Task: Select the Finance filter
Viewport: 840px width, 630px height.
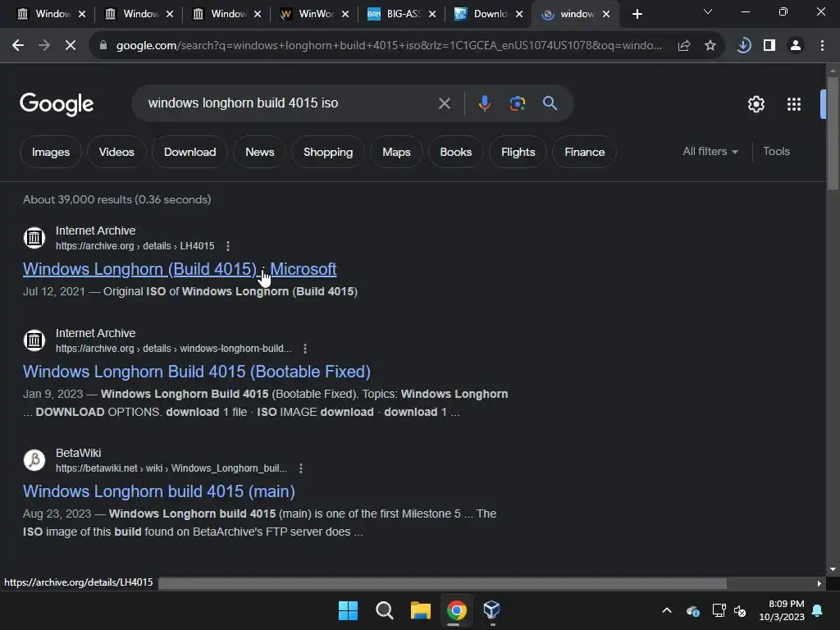Action: point(584,152)
